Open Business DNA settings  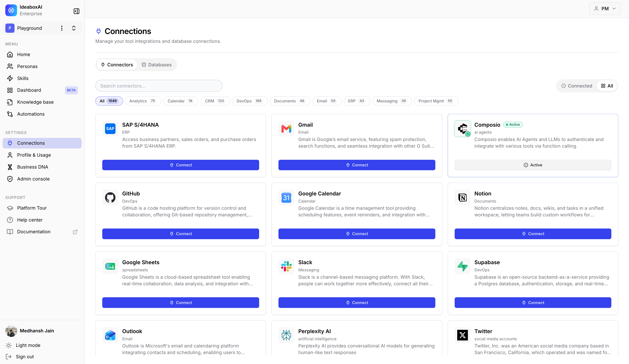pos(42,167)
